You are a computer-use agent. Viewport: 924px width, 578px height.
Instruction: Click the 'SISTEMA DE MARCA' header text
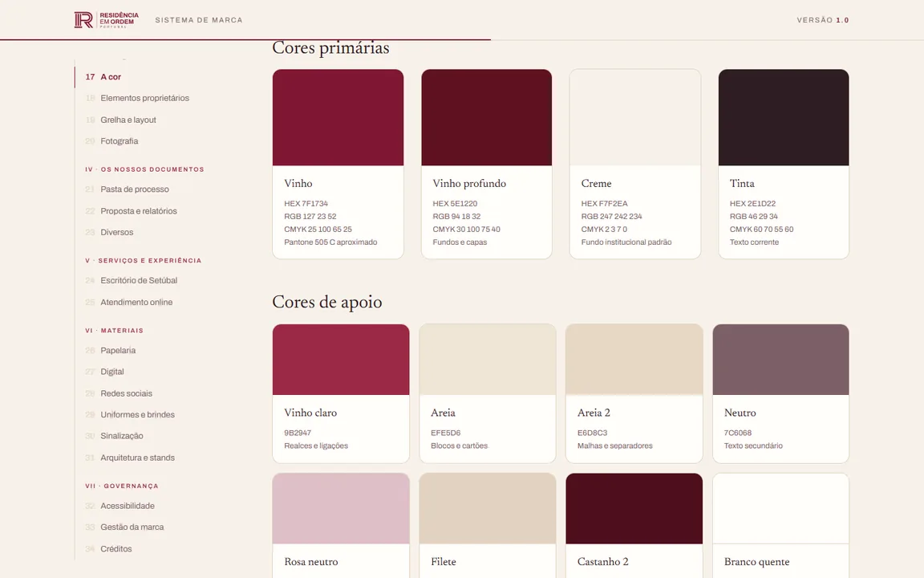[x=199, y=20]
